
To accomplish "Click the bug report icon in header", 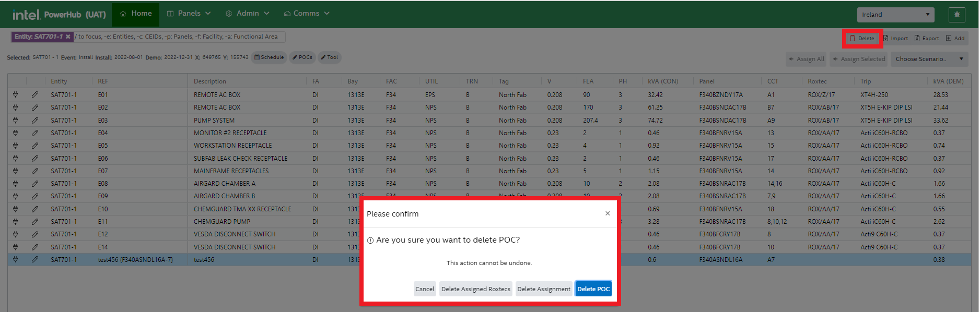I will 956,15.
